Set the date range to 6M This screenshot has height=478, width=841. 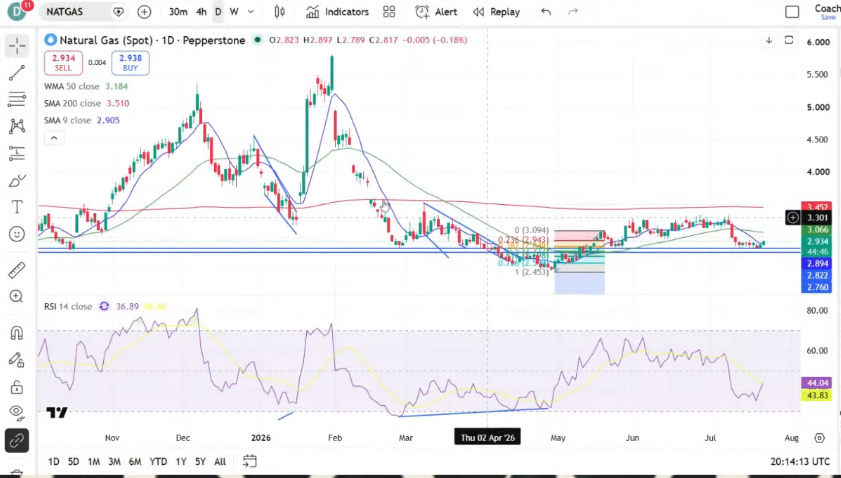[135, 461]
